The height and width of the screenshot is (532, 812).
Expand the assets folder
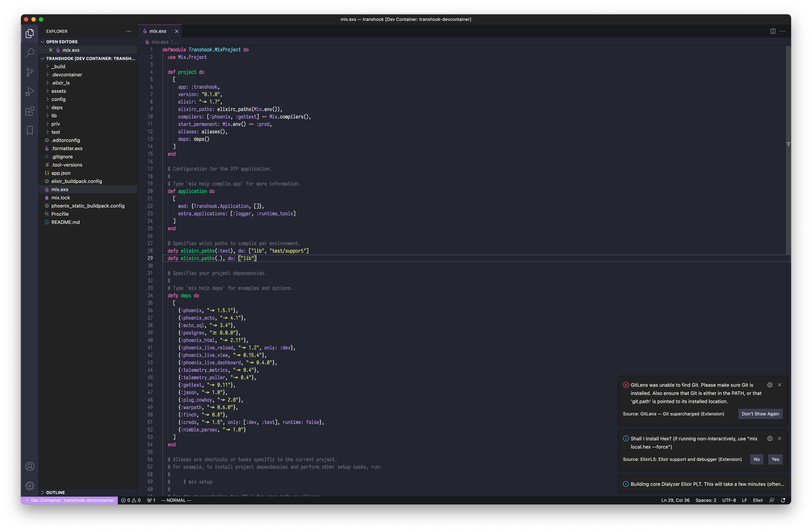point(88,91)
